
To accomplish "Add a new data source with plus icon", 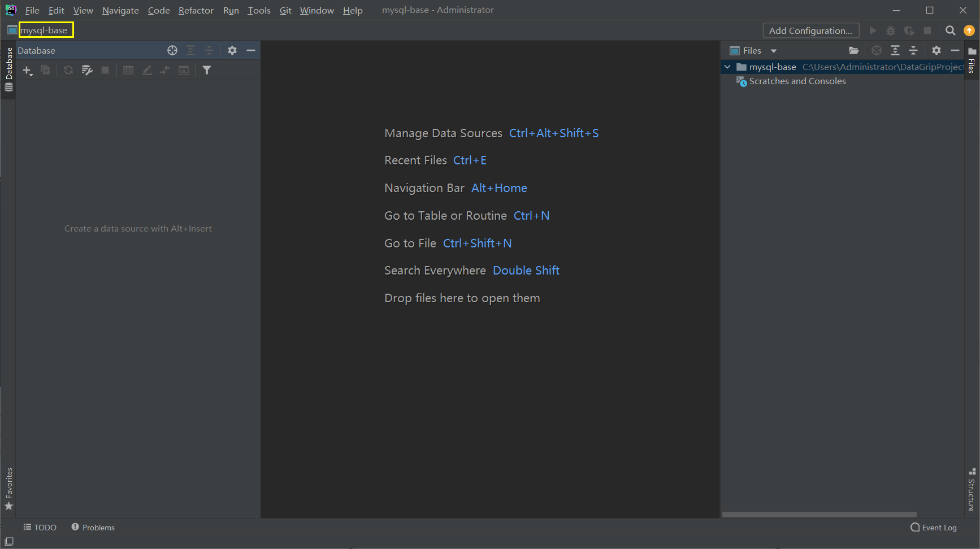I will point(27,70).
